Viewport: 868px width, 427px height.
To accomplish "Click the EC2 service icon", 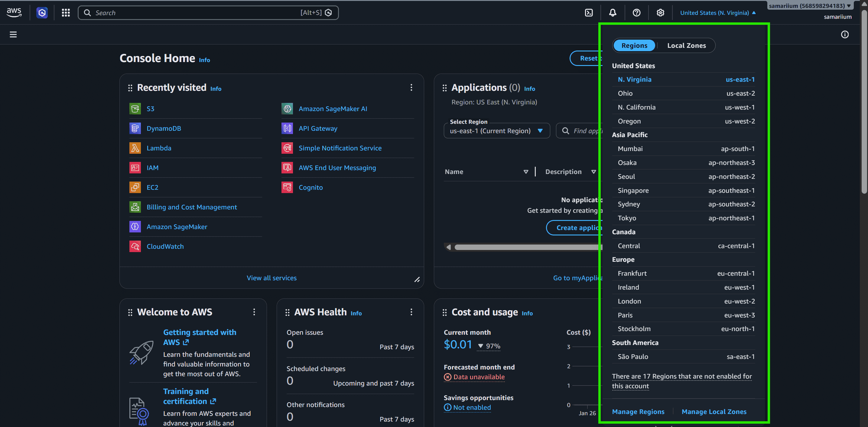I will point(135,187).
